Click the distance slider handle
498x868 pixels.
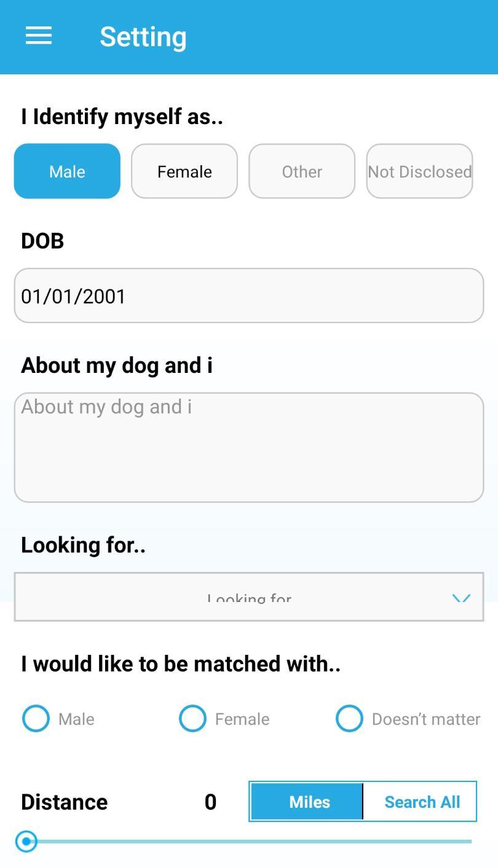pyautogui.click(x=26, y=841)
